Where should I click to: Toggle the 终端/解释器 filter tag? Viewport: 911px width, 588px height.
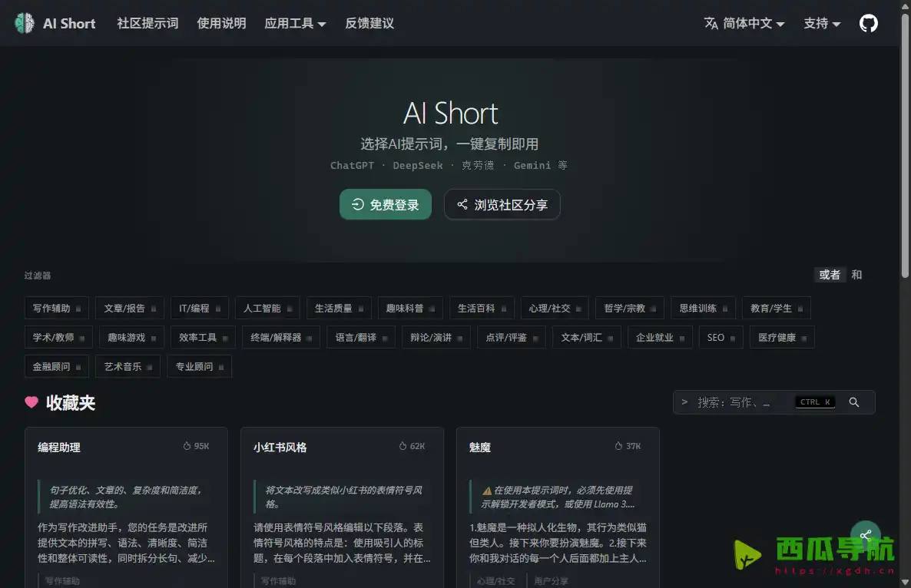tap(281, 337)
